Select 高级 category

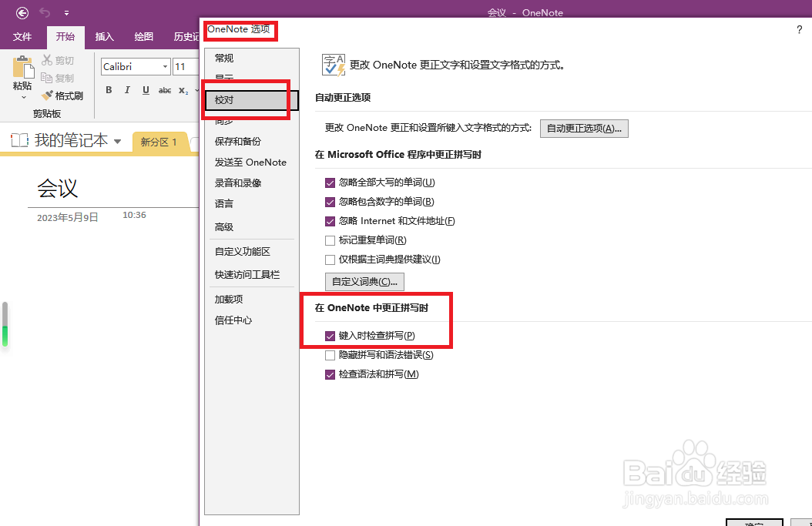pyautogui.click(x=252, y=226)
